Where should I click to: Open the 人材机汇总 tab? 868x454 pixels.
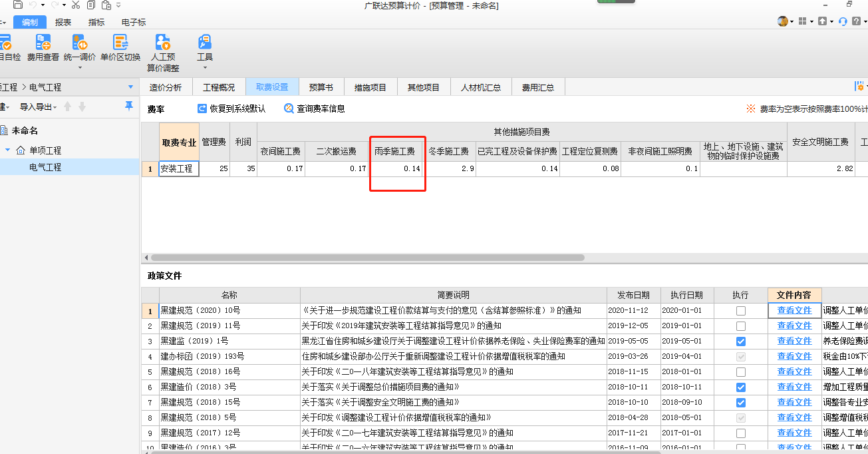(x=481, y=87)
